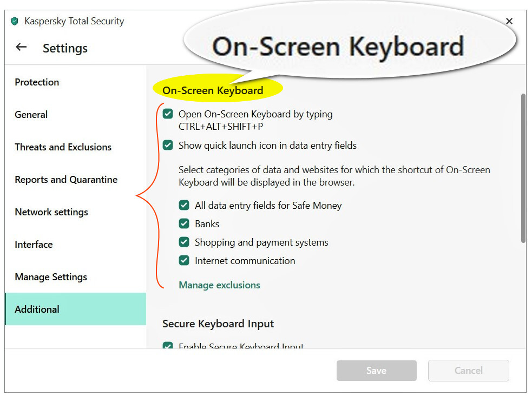Uncheck Open On-Screen Keyboard by typing shortcut
The width and height of the screenshot is (532, 402).
(x=168, y=114)
